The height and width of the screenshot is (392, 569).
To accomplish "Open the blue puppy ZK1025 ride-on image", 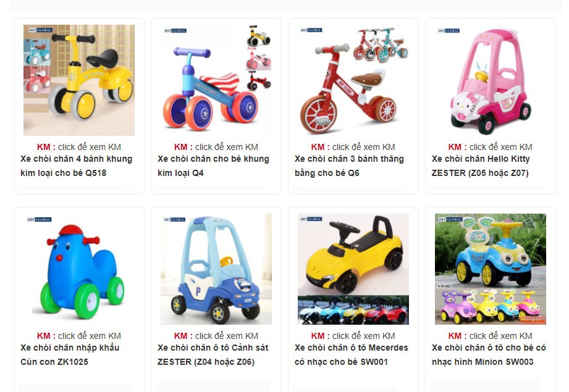I will (79, 269).
